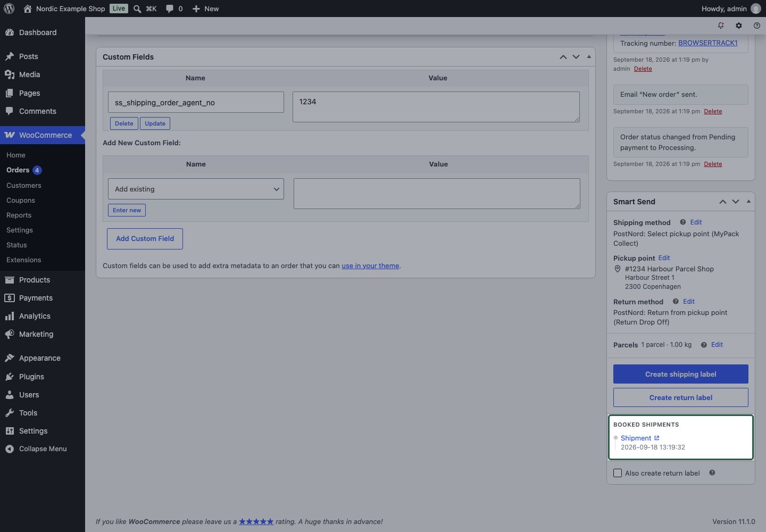Move the Custom Fields panel down
The image size is (766, 532).
point(576,57)
